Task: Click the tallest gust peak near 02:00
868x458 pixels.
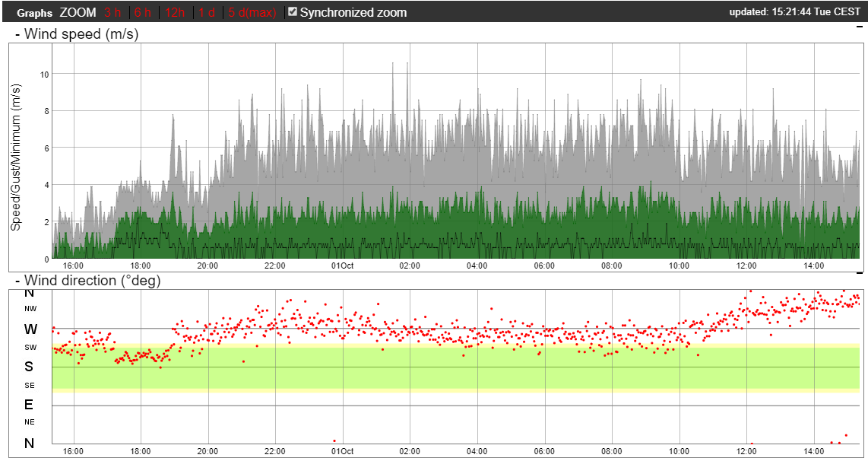Action: [x=407, y=65]
